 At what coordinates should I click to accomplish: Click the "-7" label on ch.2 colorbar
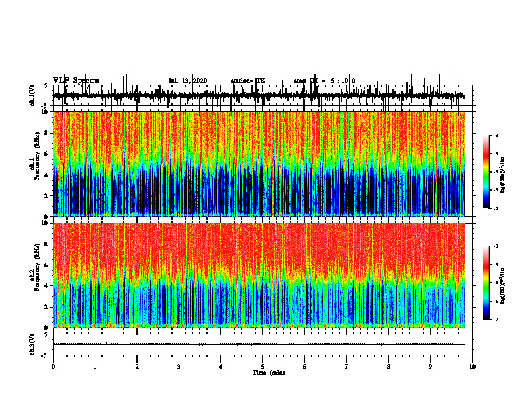point(496,320)
